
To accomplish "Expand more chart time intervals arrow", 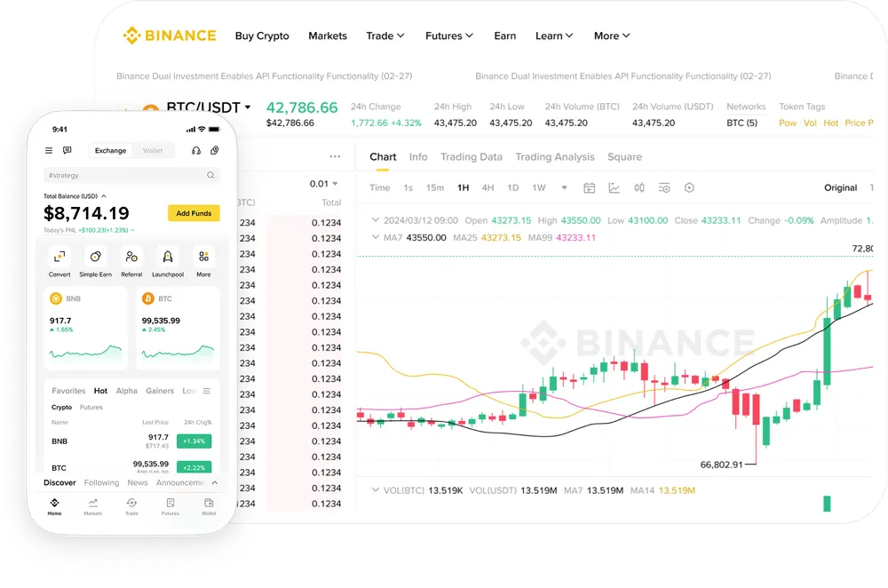I will click(564, 188).
